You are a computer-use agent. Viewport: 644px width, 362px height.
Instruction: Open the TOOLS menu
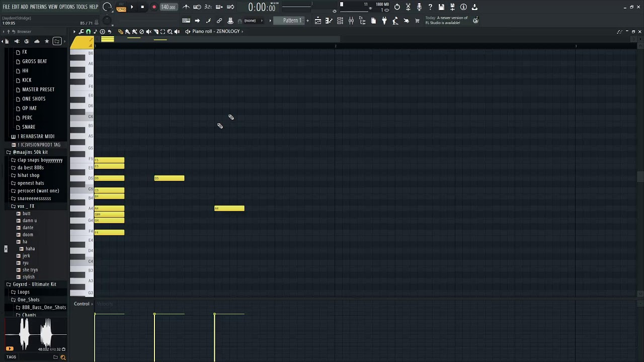tap(82, 7)
